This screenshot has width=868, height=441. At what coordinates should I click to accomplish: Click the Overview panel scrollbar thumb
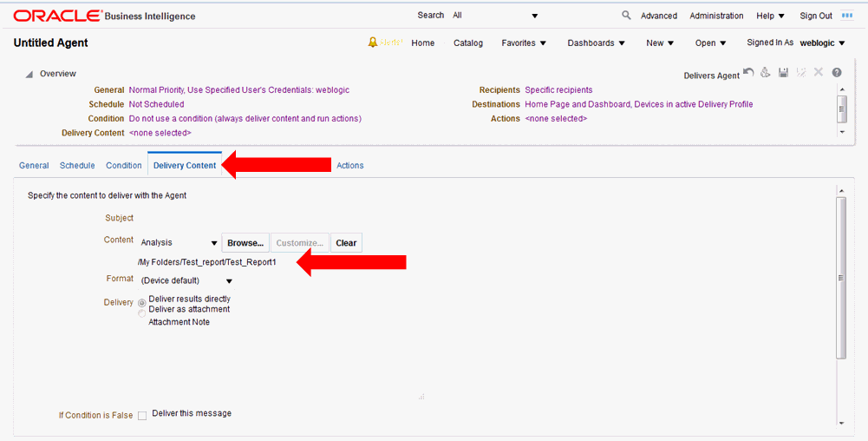tap(842, 108)
